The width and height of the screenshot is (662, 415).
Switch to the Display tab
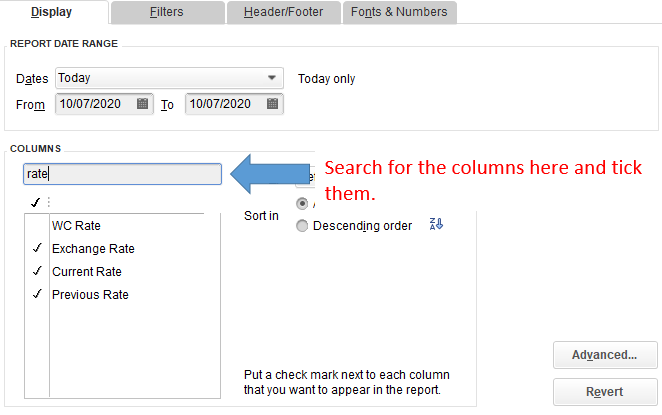pyautogui.click(x=52, y=12)
